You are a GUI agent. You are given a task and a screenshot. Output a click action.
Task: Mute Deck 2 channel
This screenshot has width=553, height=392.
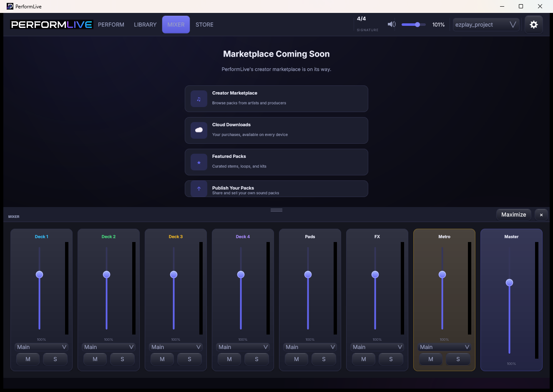[x=95, y=359]
